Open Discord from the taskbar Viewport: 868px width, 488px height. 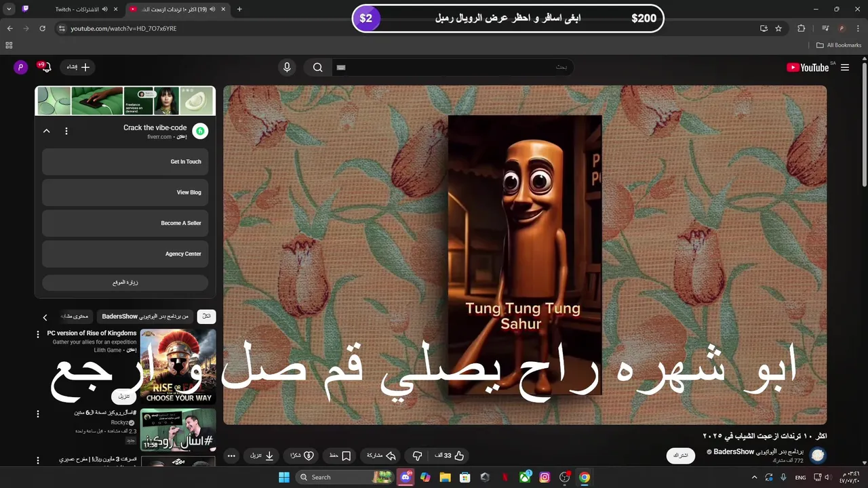coord(406,477)
